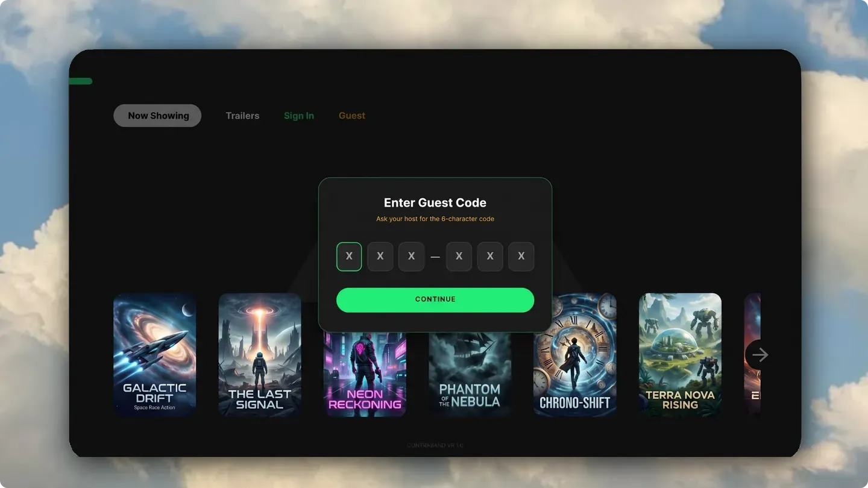Focus the sixth guest code box

point(521,257)
